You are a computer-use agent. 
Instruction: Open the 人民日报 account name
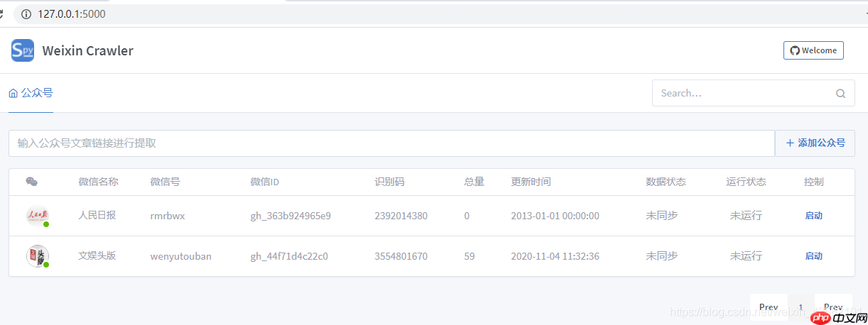coord(97,215)
